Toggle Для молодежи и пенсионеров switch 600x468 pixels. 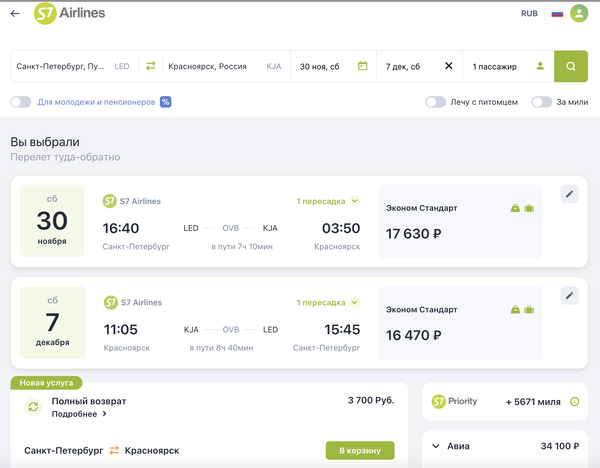[21, 102]
